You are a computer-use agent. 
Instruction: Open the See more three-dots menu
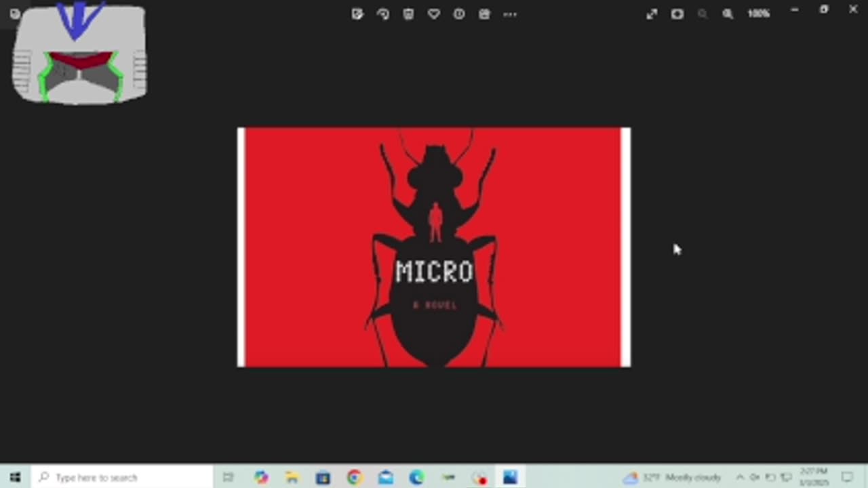tap(510, 14)
